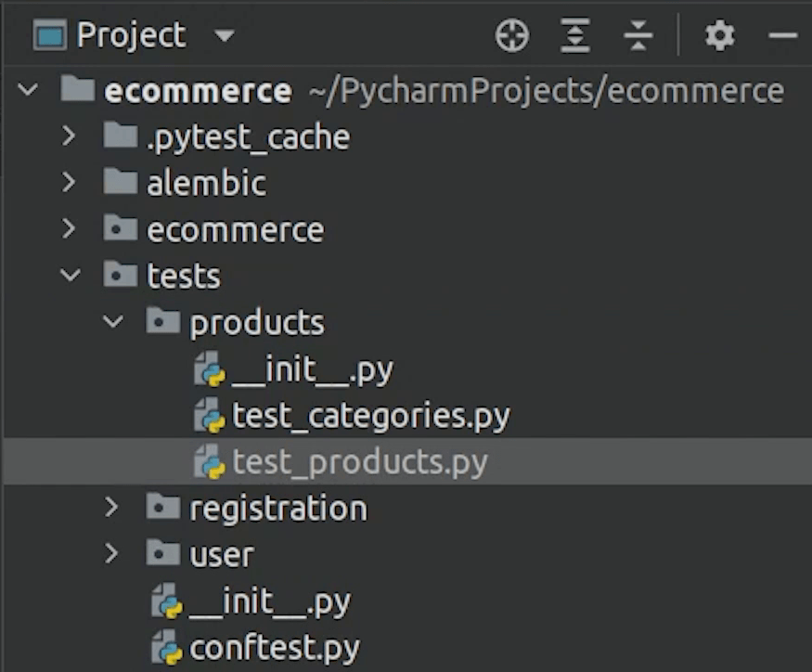Expand the .pytest_cache folder chevron

tap(69, 136)
